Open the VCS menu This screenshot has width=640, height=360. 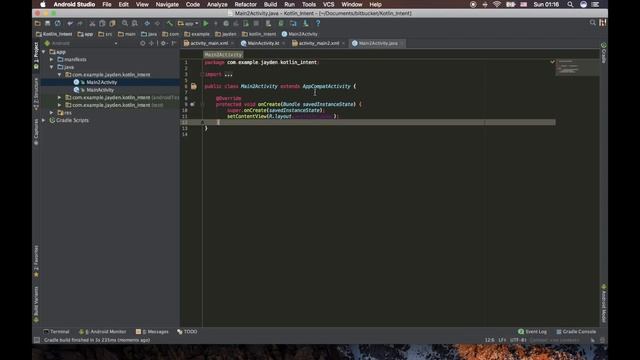pyautogui.click(x=329, y=4)
